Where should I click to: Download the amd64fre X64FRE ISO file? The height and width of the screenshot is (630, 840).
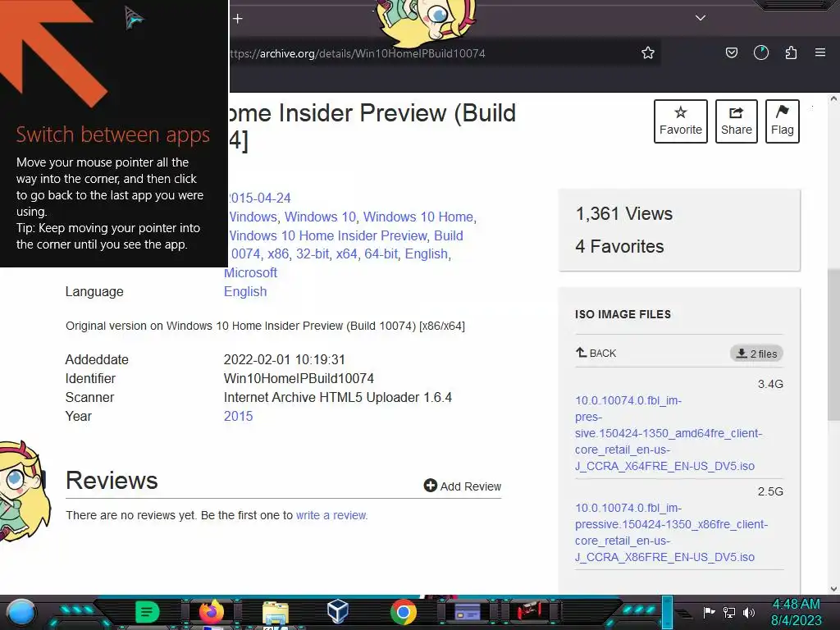[x=669, y=433]
